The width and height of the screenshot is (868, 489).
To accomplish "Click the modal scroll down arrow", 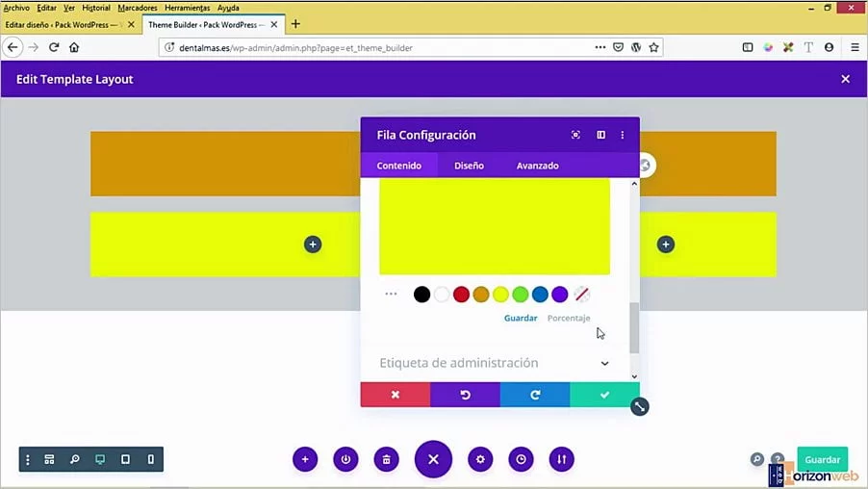I will coord(634,376).
